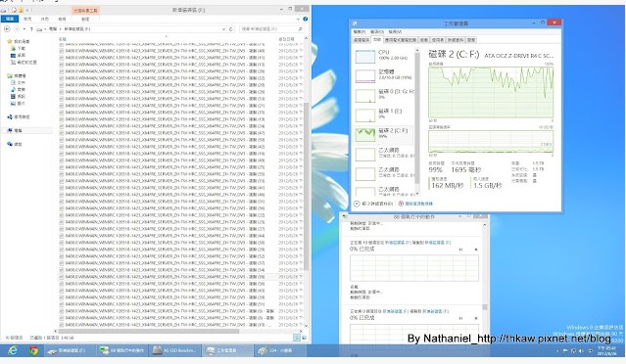This screenshot has width=626, height=364.
Task: Click New Folder icon in Explorer title bar
Action: point(21,10)
